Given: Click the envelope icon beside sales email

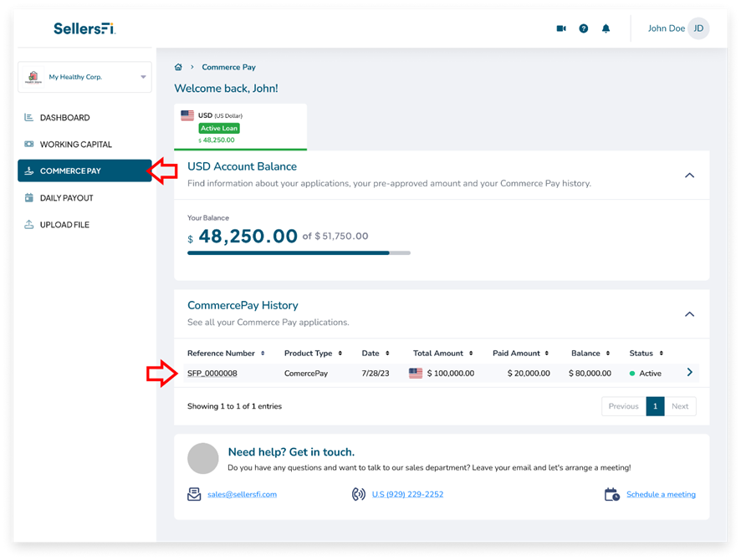Looking at the screenshot, I should 194,494.
